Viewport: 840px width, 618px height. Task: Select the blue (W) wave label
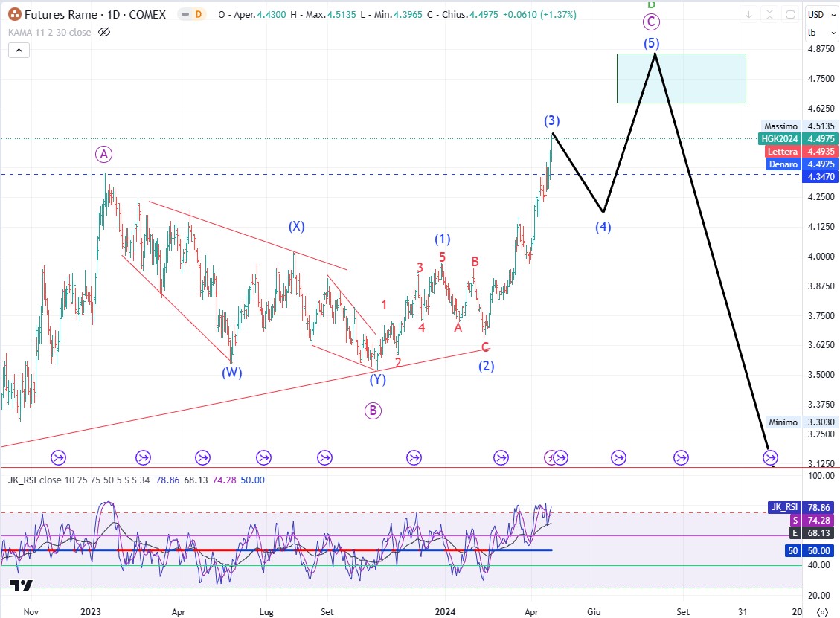click(x=232, y=373)
